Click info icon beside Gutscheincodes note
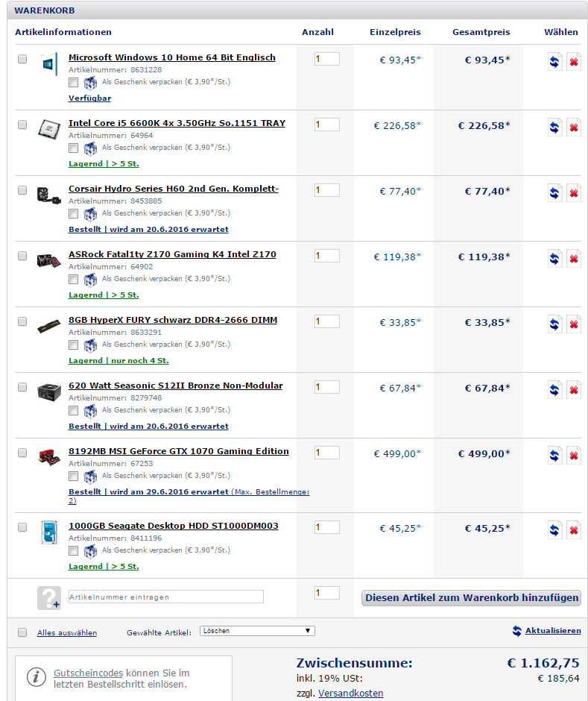This screenshot has width=588, height=701. (37, 677)
